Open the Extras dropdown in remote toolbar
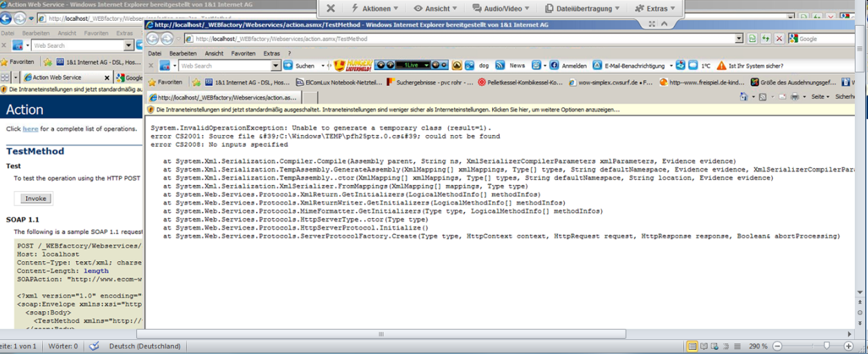Viewport: 868px width, 354px height. coord(651,8)
